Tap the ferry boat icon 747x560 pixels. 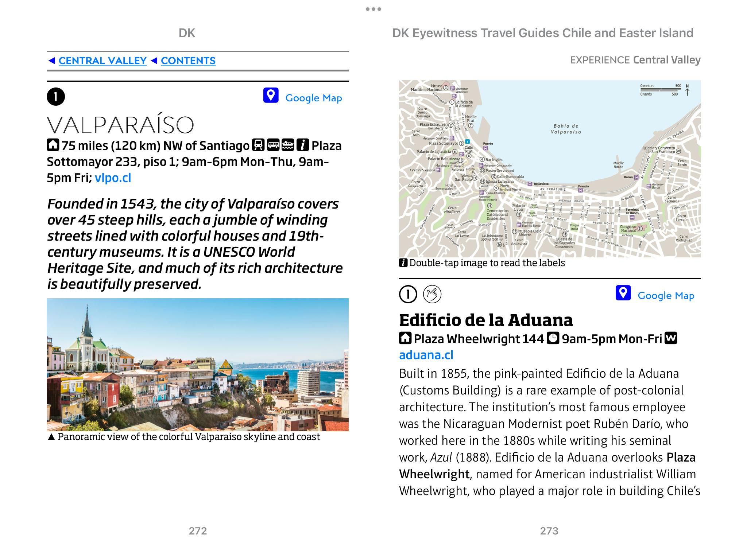(x=288, y=145)
